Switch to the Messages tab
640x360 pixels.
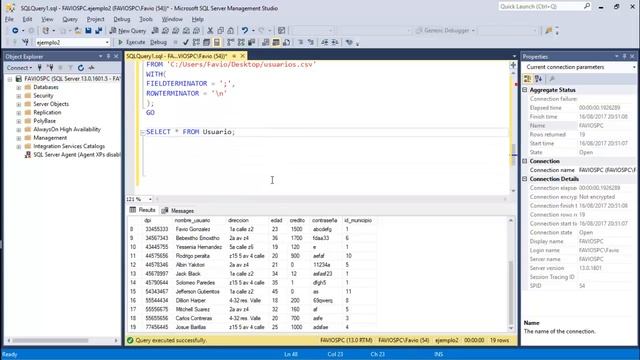pos(178,211)
